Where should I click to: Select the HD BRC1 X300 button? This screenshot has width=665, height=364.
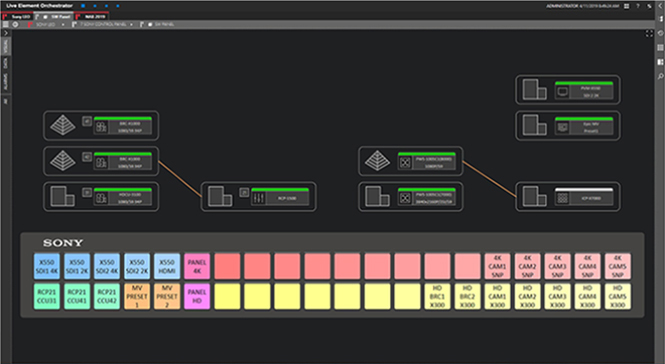tap(437, 296)
